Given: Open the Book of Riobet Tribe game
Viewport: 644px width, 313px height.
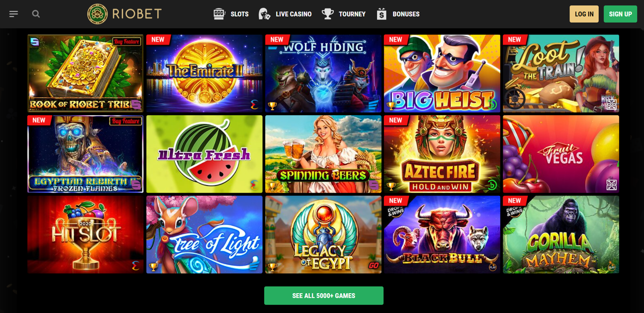Looking at the screenshot, I should 85,73.
